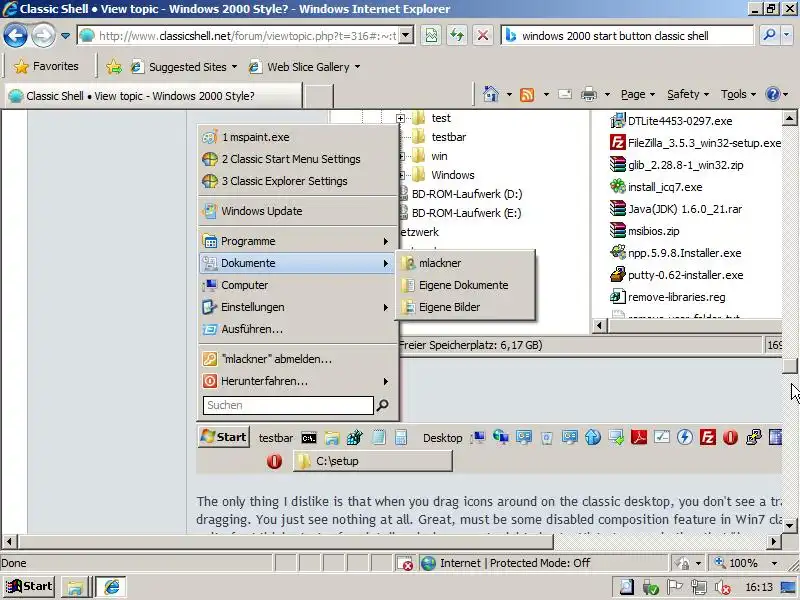Expand the zoom level dropdown arrow

pyautogui.click(x=774, y=563)
